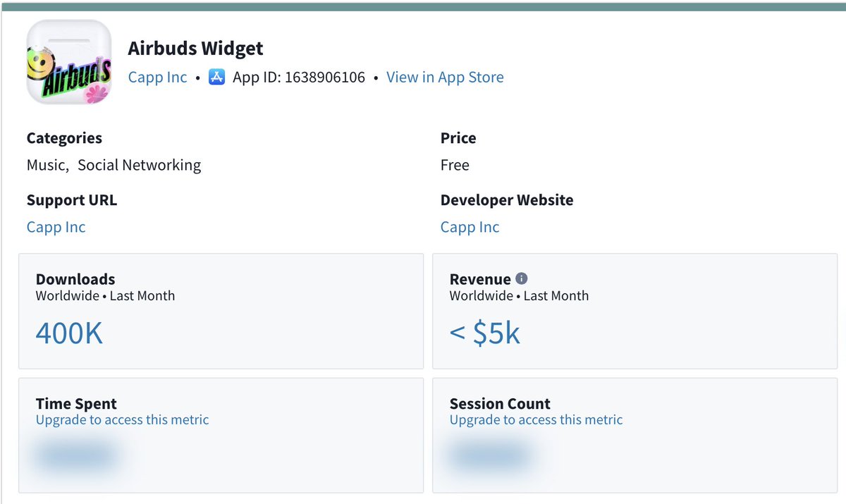Click the Session Count upgrade link
This screenshot has width=846, height=504.
[536, 419]
